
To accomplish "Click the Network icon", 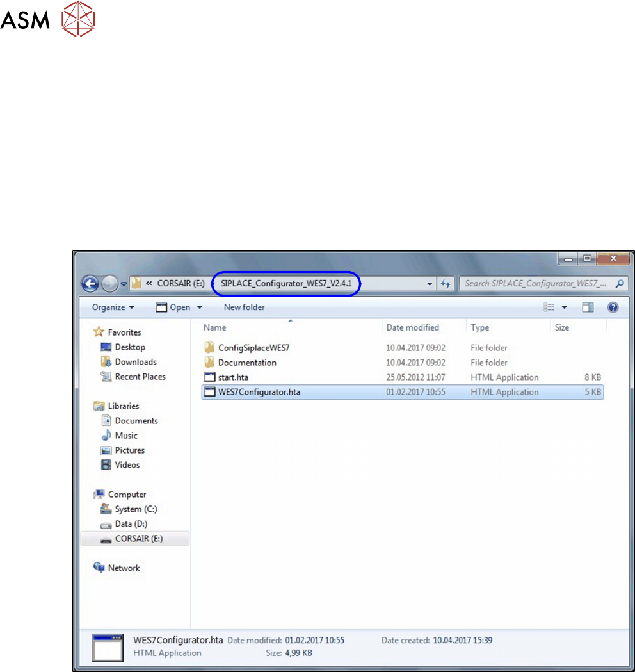I will click(x=99, y=568).
